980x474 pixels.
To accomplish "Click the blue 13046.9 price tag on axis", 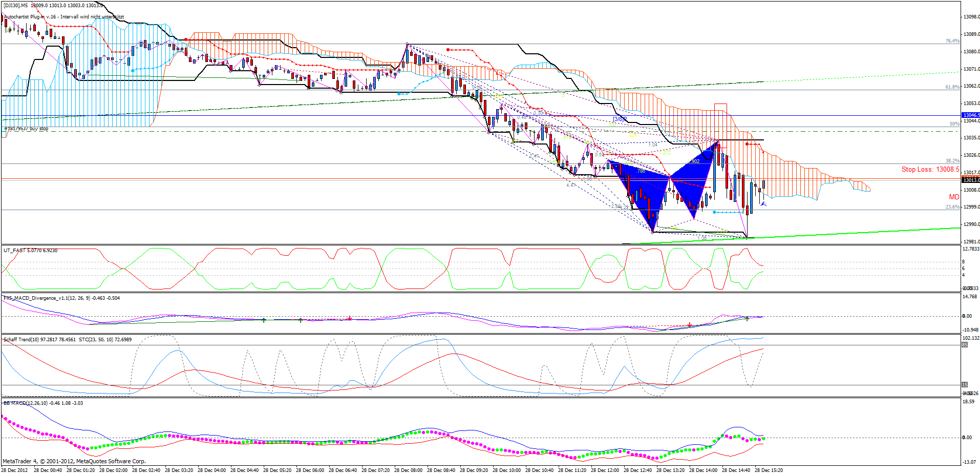I will pyautogui.click(x=971, y=115).
